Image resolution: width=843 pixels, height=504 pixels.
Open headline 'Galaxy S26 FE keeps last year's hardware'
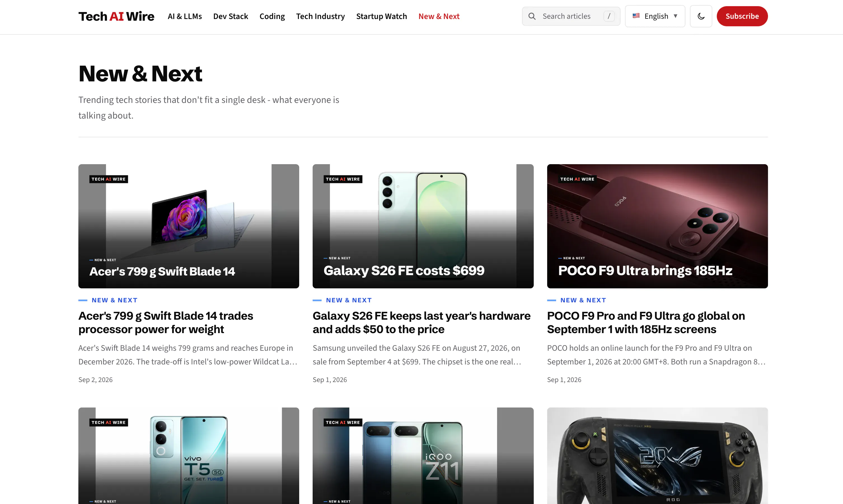[x=422, y=323]
